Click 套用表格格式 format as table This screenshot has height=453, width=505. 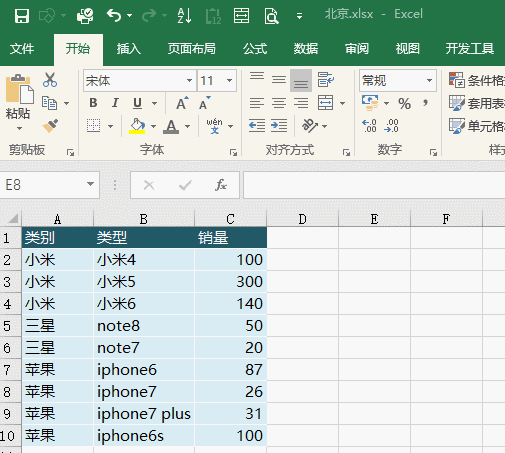476,103
